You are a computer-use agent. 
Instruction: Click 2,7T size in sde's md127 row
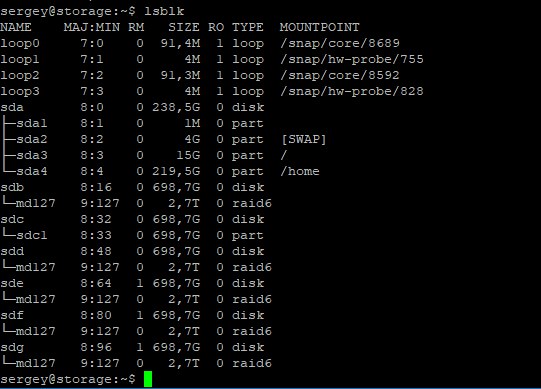click(184, 299)
